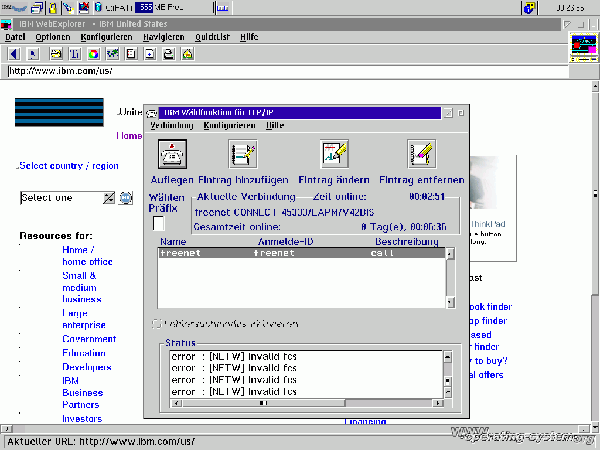Click the Forward arrow icon in WebExplorer toolbar
Screen dimensions: 600x450
click(33, 54)
